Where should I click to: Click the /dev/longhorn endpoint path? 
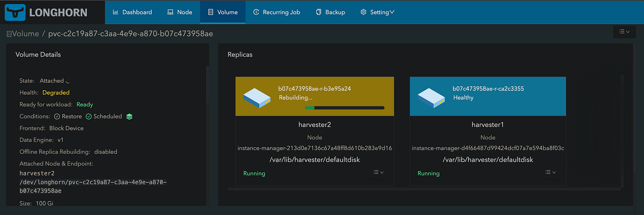coord(93,187)
